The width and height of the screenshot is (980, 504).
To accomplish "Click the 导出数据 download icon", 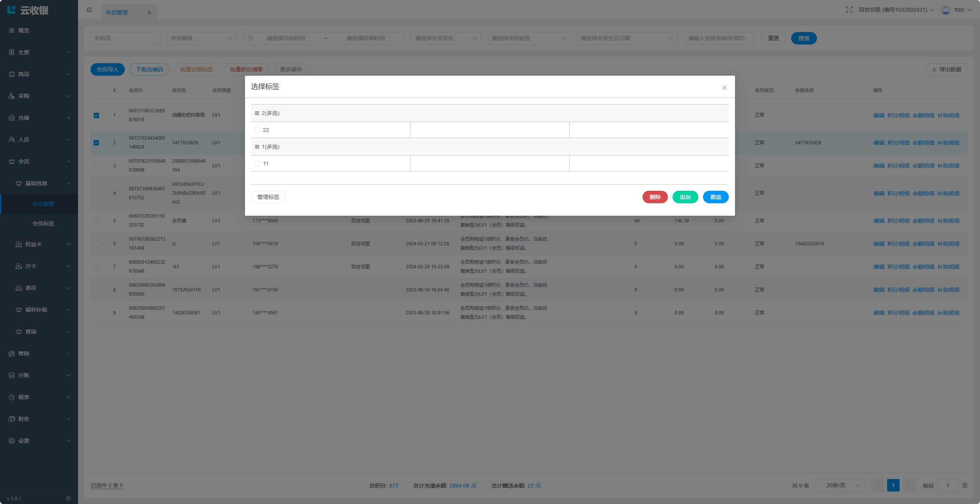I will click(x=934, y=69).
